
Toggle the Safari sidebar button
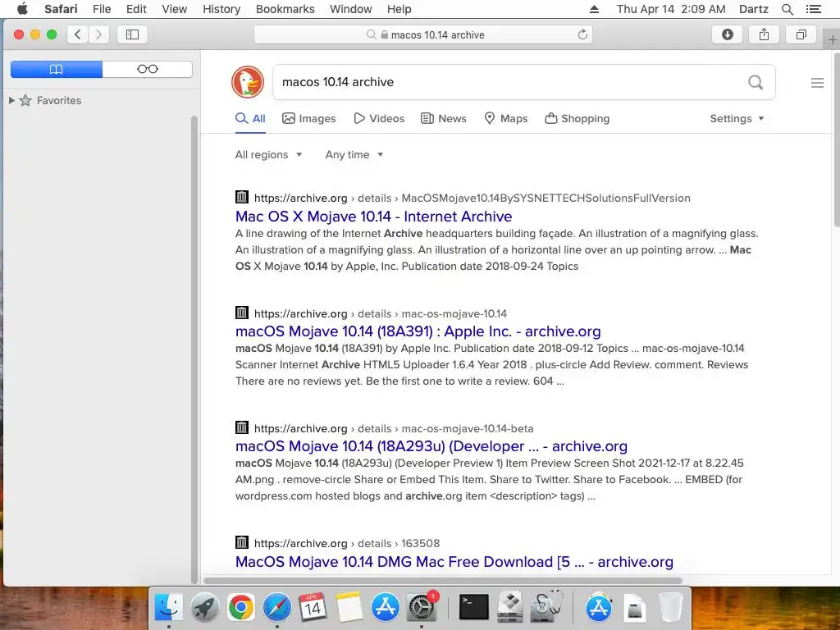[x=132, y=34]
